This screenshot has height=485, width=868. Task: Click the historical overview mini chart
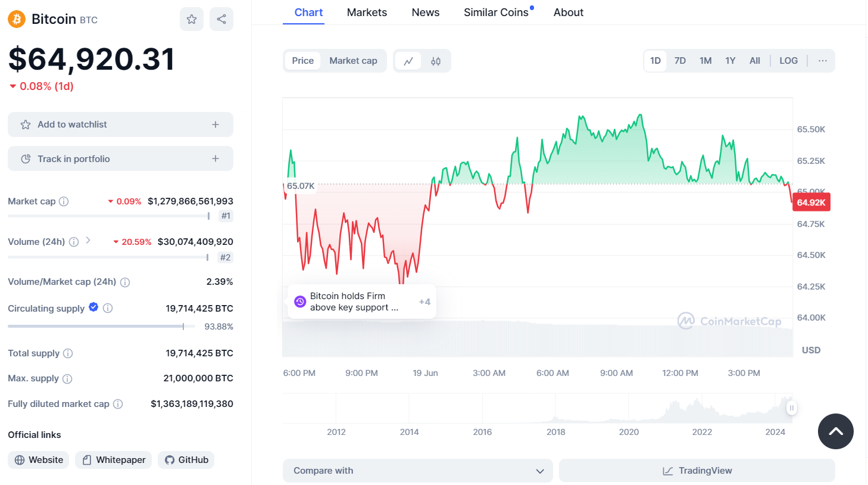[538, 408]
